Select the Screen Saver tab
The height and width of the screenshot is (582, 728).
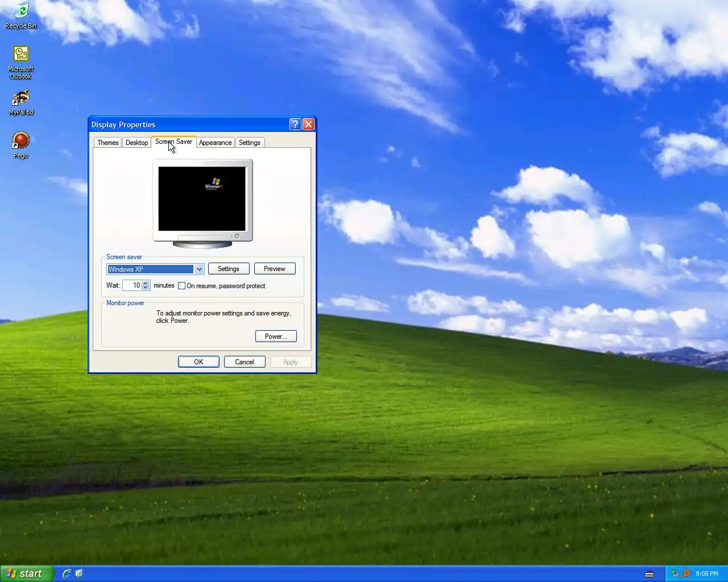(173, 142)
